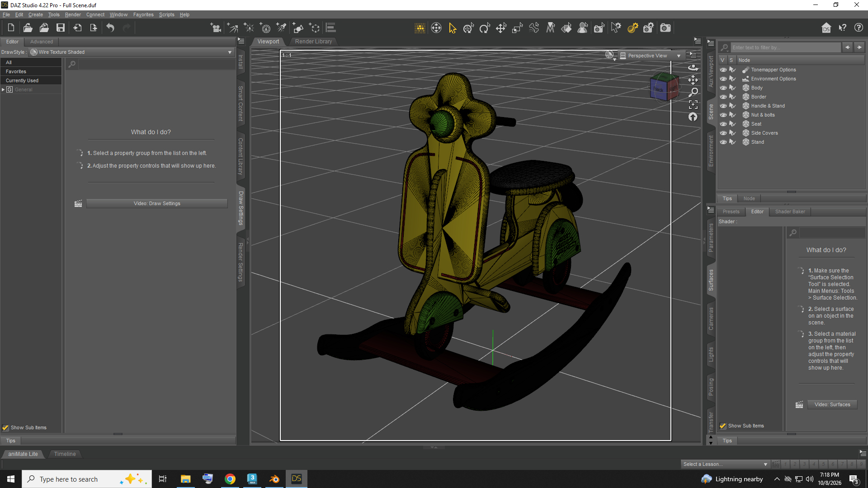The height and width of the screenshot is (488, 868).
Task: Click the Undo arrow in toolbar
Action: pos(110,28)
